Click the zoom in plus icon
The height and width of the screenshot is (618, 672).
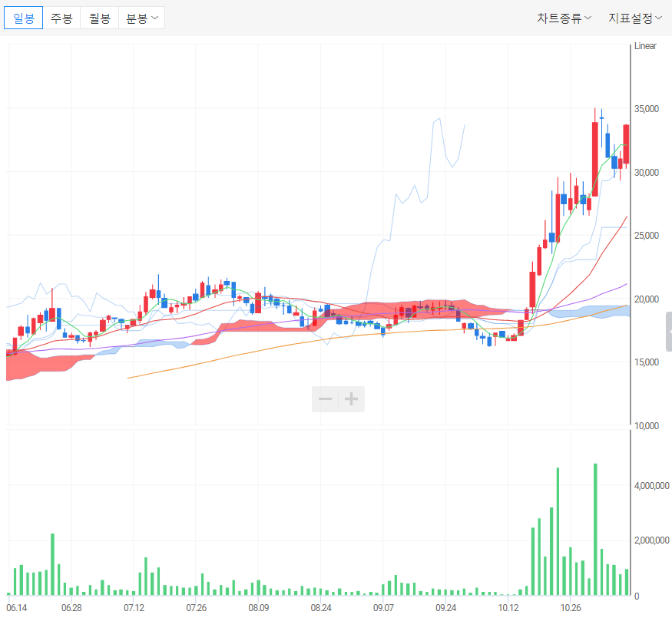pos(352,399)
